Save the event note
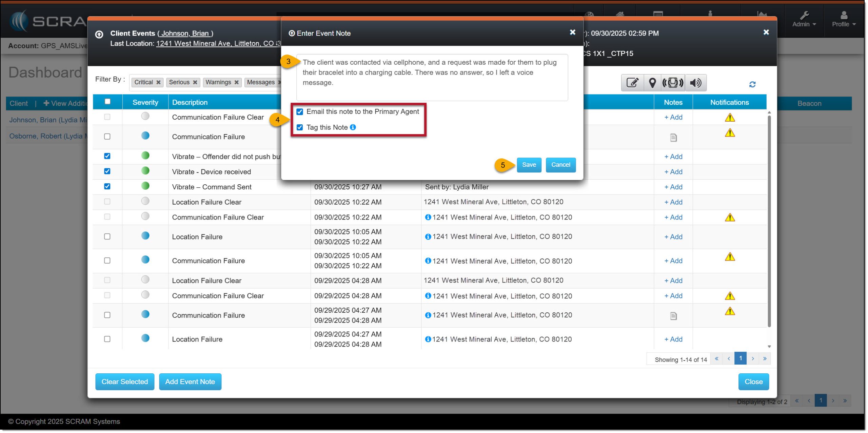This screenshot has width=868, height=433. [x=529, y=165]
